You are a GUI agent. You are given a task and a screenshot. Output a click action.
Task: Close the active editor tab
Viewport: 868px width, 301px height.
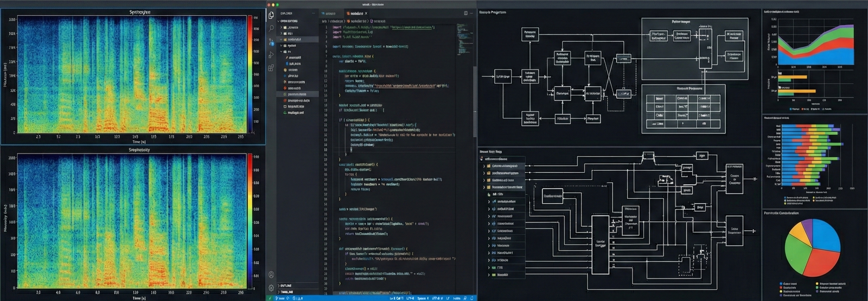[366, 13]
